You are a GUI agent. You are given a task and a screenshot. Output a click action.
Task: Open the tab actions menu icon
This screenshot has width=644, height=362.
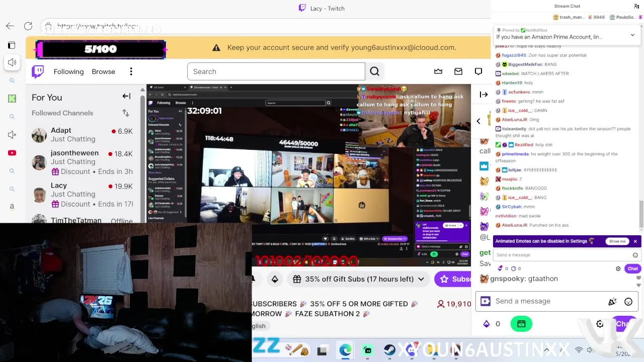pyautogui.click(x=12, y=45)
